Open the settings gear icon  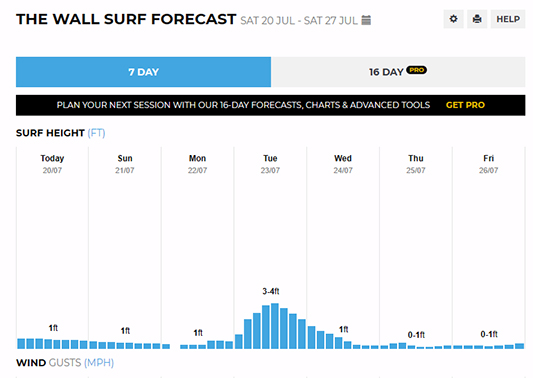(453, 19)
